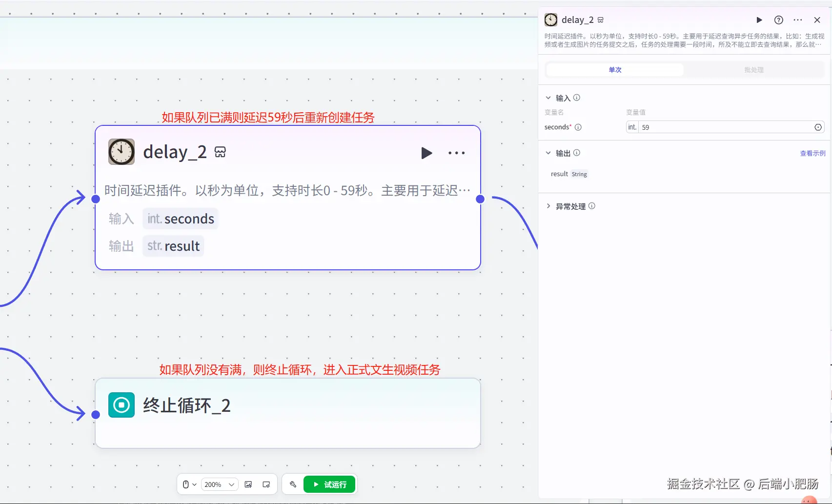Open the three-dot menu on the delay_2 node

tap(456, 153)
